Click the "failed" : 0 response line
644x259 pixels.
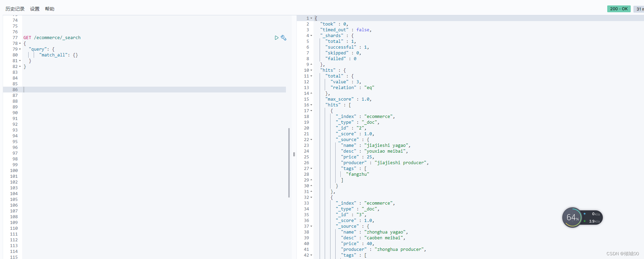(341, 59)
